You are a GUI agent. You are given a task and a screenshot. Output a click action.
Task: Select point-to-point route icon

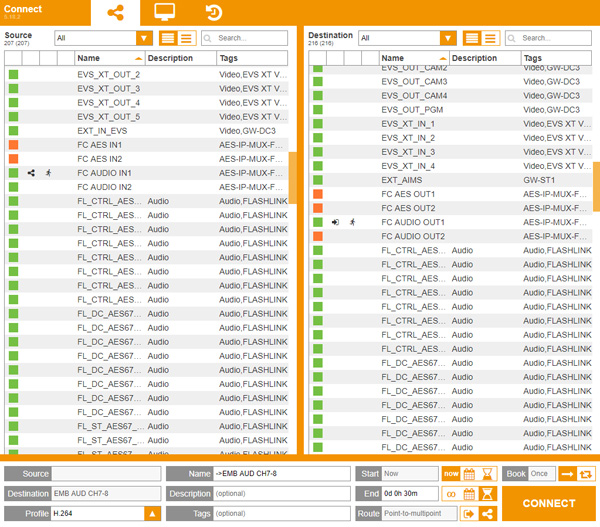coord(469,514)
